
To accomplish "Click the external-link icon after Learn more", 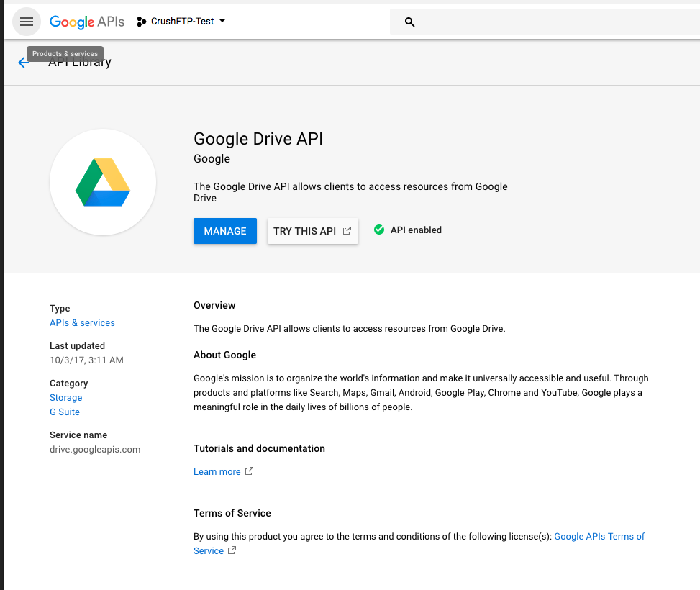I will [x=249, y=471].
